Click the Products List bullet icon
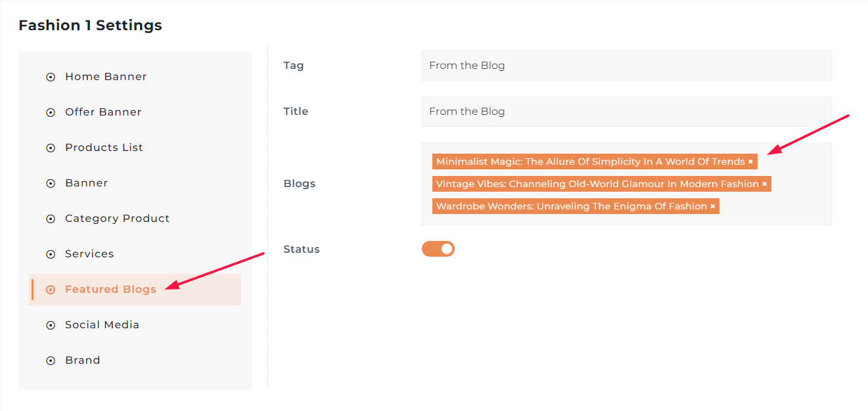This screenshot has width=868, height=411. tap(51, 148)
